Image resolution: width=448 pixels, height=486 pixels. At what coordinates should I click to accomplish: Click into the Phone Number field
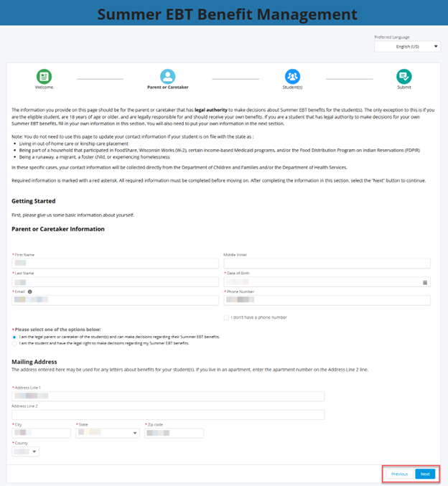click(327, 300)
